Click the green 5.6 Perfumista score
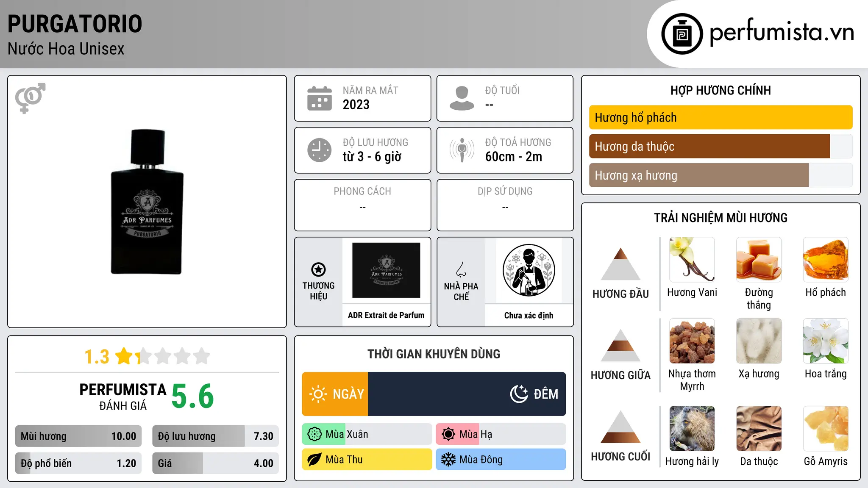The image size is (868, 488). (x=192, y=396)
